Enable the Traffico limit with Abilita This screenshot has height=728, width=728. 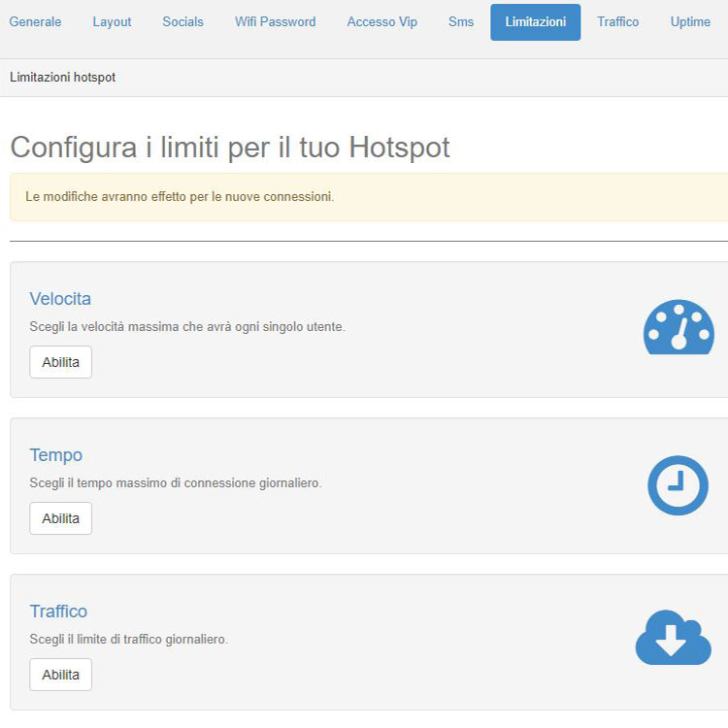point(61,675)
